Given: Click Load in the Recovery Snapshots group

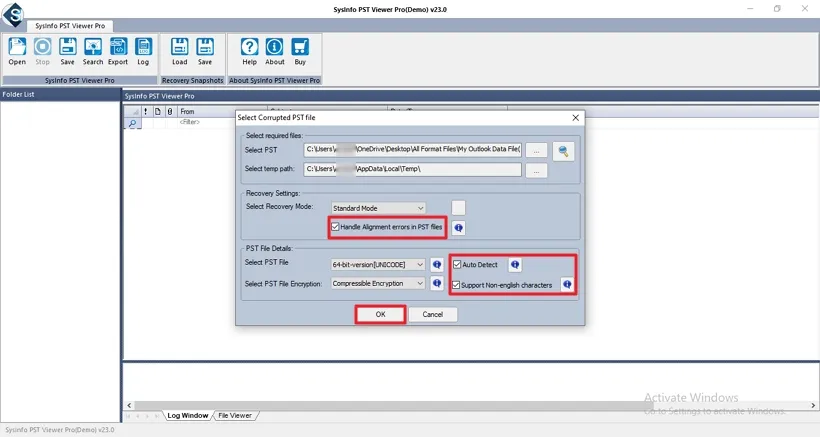Looking at the screenshot, I should [179, 51].
